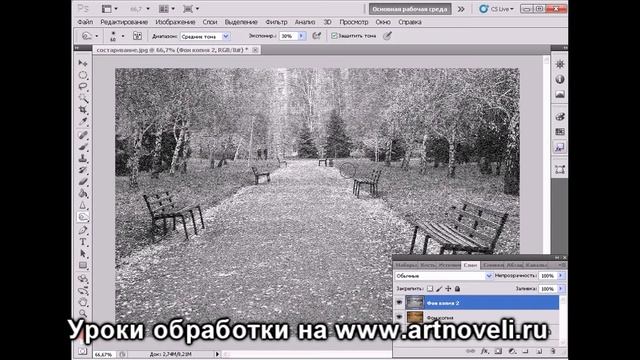This screenshot has height=360, width=640.
Task: Select the Eyedropper tool
Action: [83, 121]
